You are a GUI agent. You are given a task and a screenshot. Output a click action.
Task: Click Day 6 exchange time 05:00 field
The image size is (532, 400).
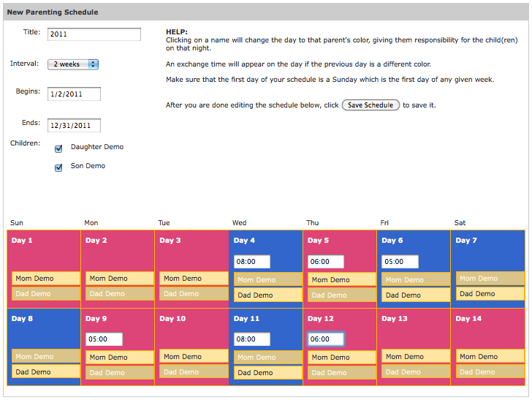(x=400, y=262)
